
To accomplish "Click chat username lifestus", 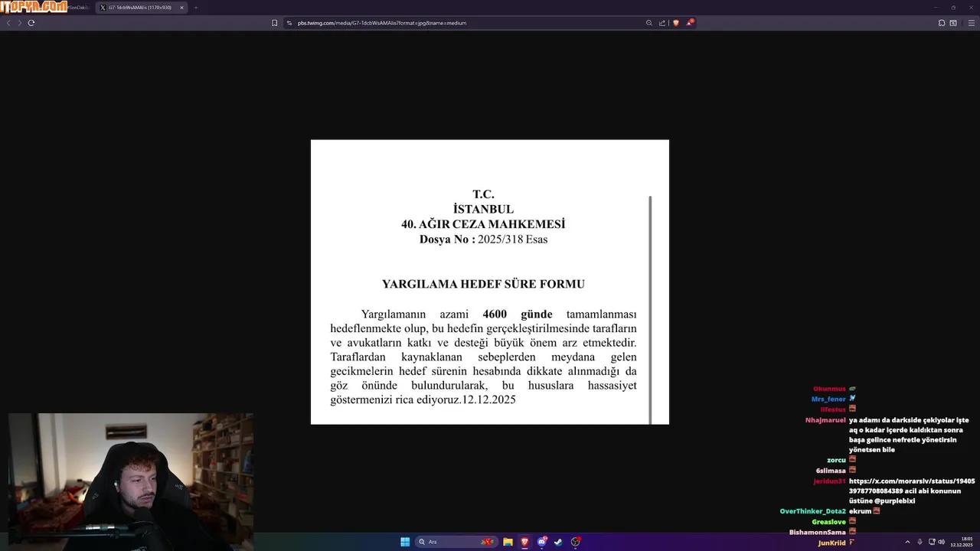I will [x=833, y=409].
